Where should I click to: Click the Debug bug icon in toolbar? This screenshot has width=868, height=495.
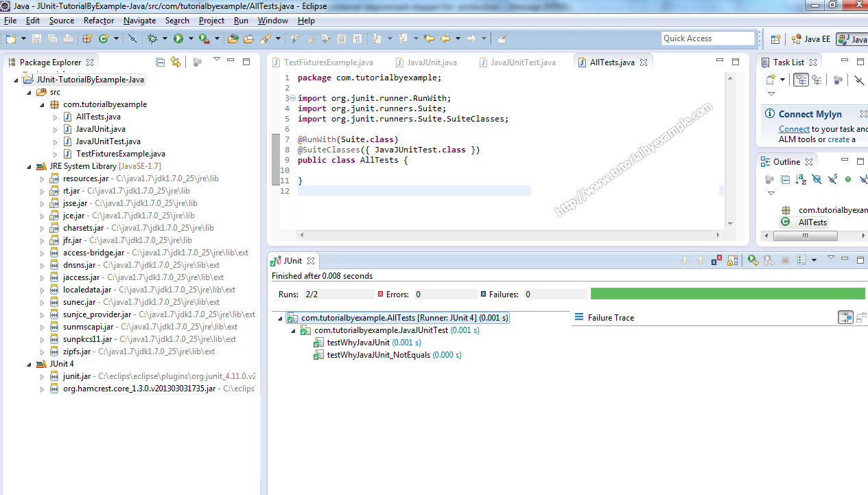click(x=152, y=38)
